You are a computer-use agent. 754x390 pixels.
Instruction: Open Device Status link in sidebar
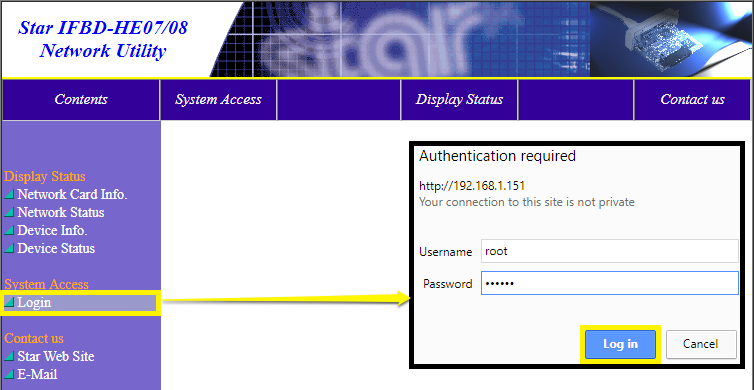(x=56, y=249)
